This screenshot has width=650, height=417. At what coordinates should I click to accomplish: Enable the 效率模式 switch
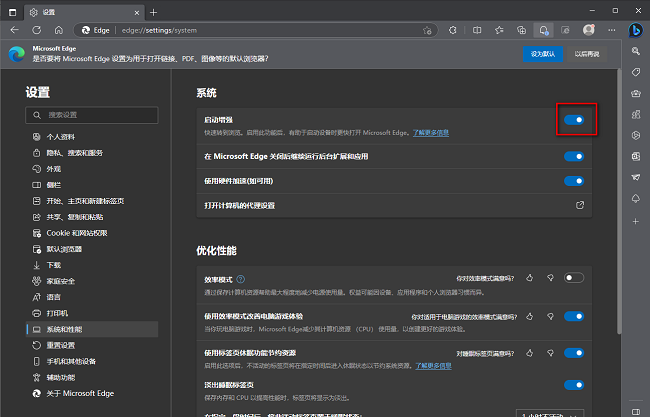click(574, 278)
